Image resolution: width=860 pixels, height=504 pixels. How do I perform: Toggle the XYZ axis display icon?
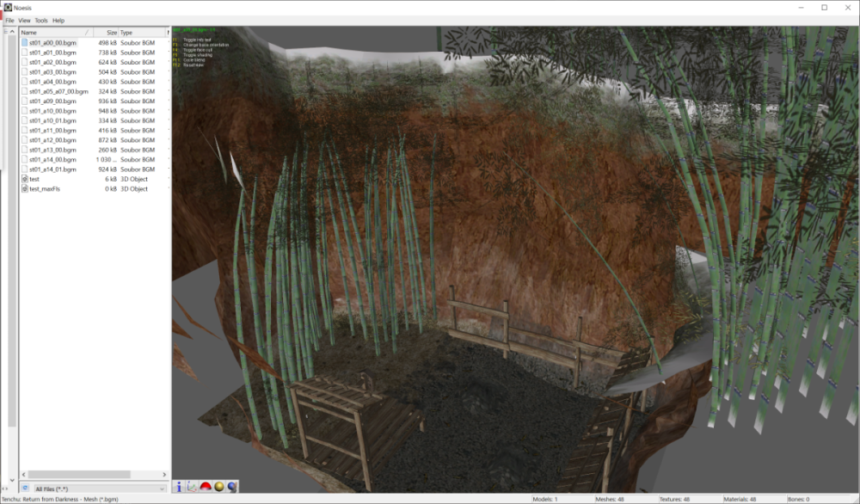tap(192, 487)
